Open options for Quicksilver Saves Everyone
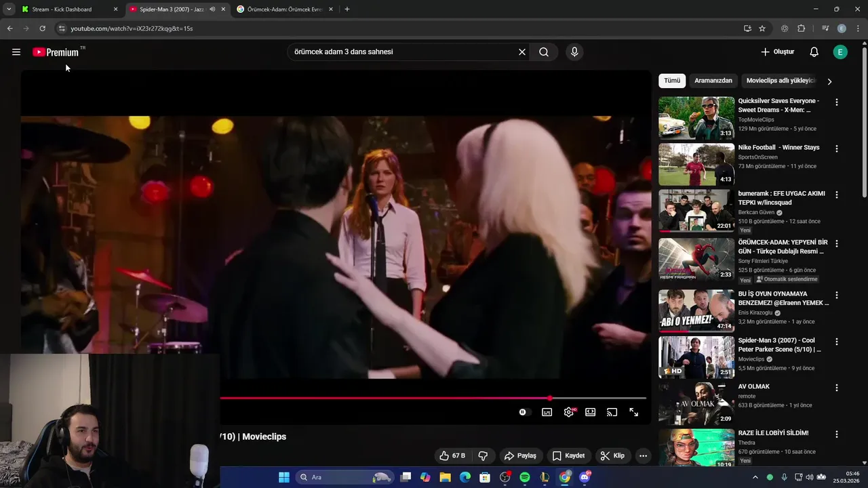This screenshot has height=488, width=868. coord(836,102)
